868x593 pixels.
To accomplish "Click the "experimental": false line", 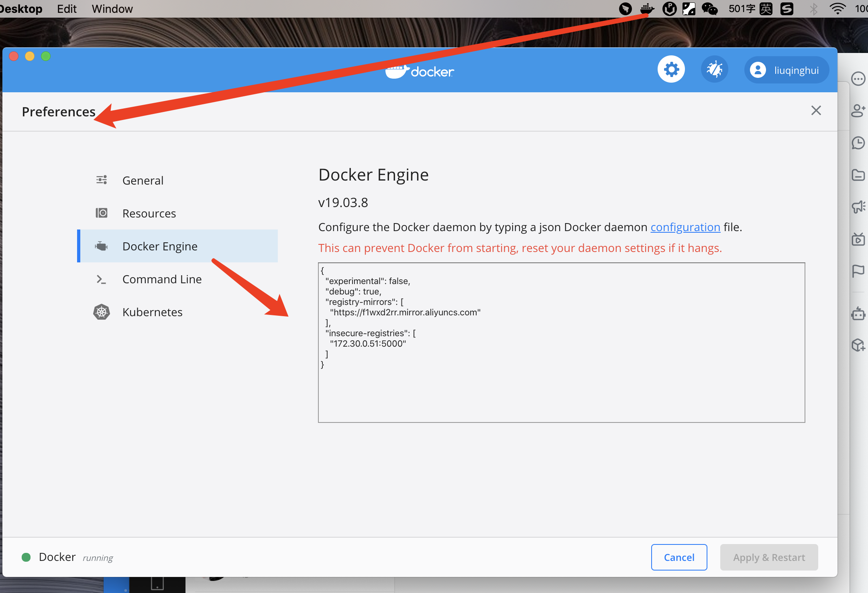I will (x=368, y=281).
